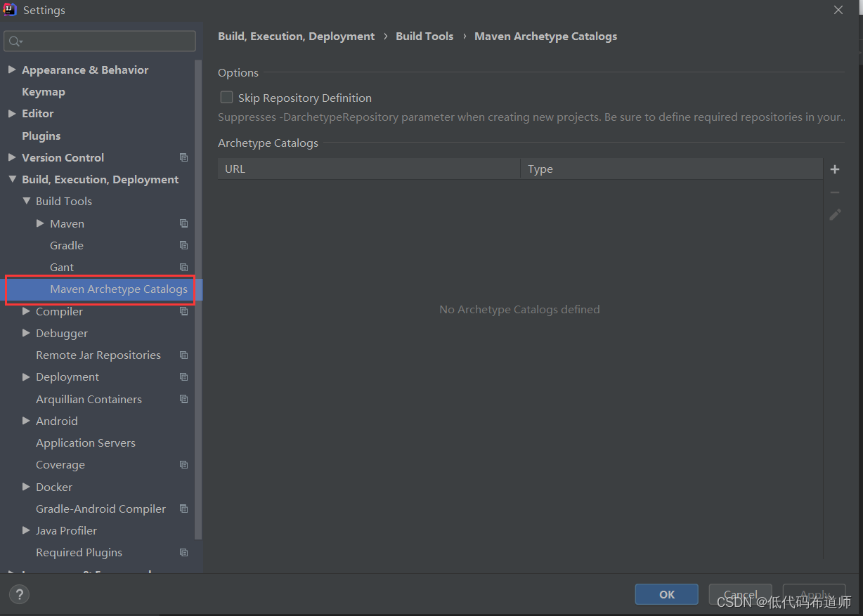Click project-level icon beside Gradle-Android Compiler
This screenshot has width=863, height=616.
click(x=183, y=509)
